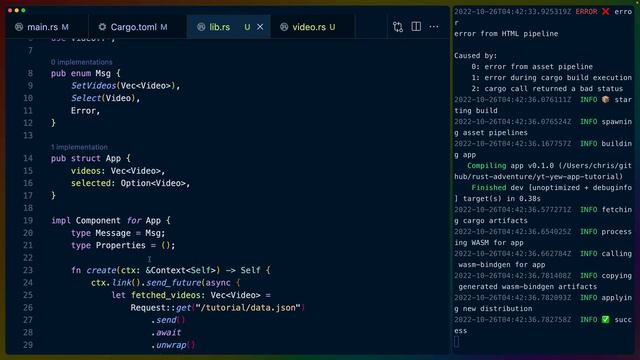Click the 'create' function name
This screenshot has height=360, width=640.
(101, 270)
